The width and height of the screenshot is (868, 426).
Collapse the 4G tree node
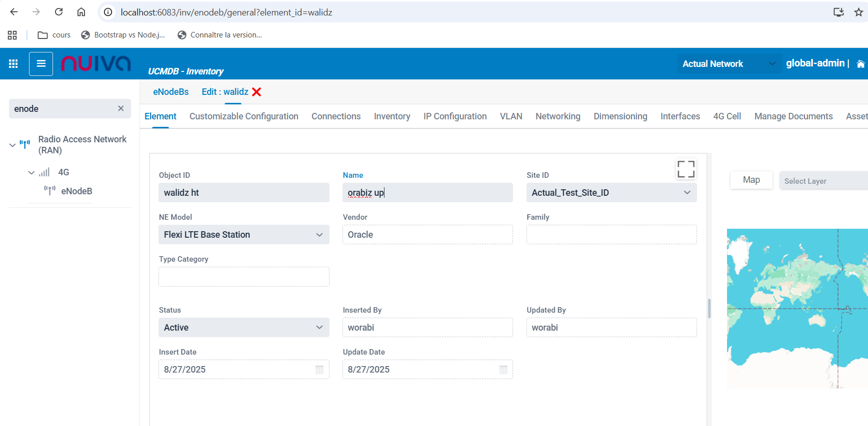click(x=31, y=172)
